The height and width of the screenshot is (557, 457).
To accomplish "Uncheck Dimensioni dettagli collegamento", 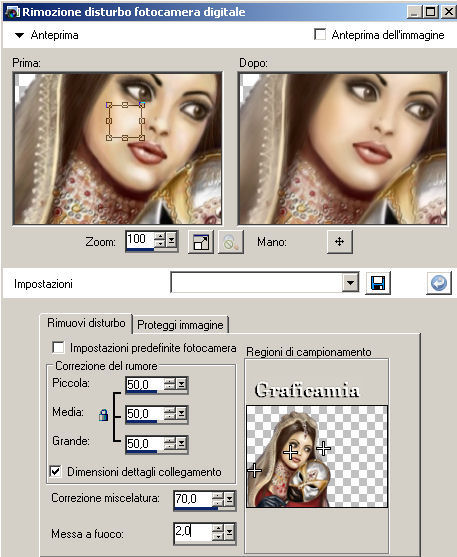I will tap(55, 472).
